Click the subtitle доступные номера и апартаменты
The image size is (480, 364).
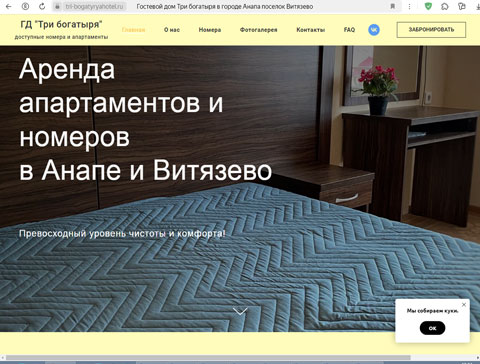click(x=61, y=37)
